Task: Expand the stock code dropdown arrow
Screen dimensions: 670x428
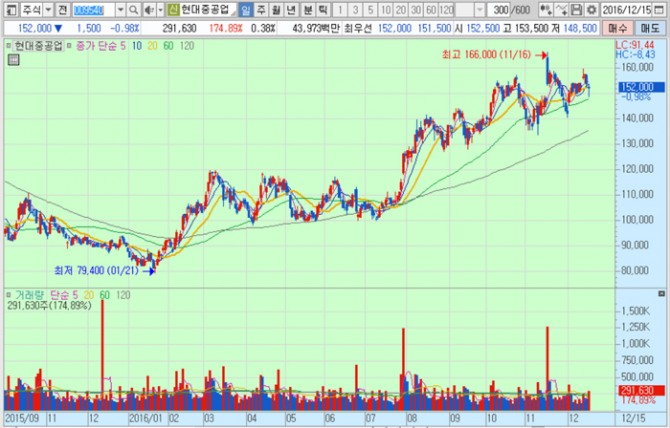Action: (121, 8)
